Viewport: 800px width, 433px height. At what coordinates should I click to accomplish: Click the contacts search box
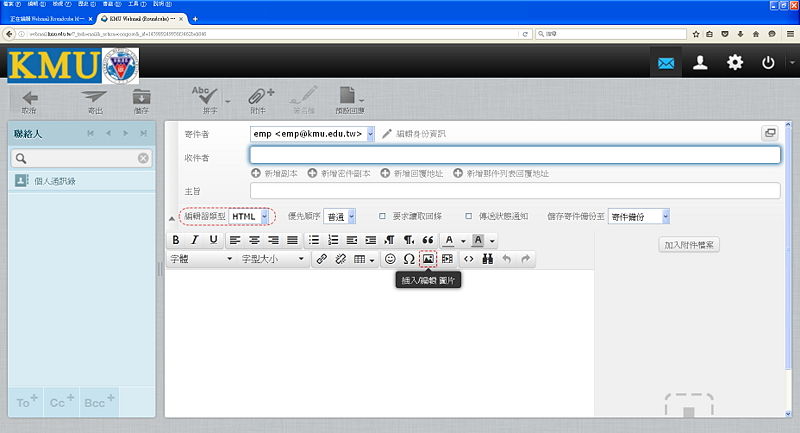pyautogui.click(x=82, y=158)
